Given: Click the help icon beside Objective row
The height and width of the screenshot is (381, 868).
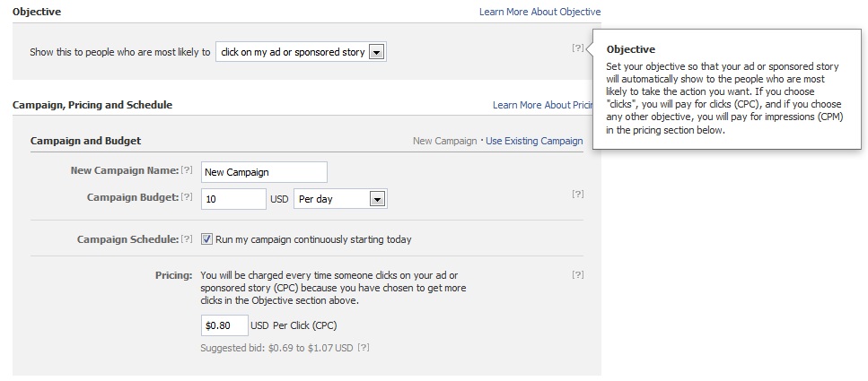Looking at the screenshot, I should [x=577, y=48].
